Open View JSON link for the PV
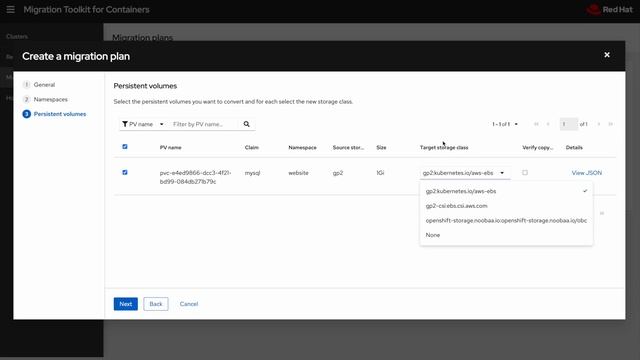Image resolution: width=640 pixels, height=360 pixels. 587,173
